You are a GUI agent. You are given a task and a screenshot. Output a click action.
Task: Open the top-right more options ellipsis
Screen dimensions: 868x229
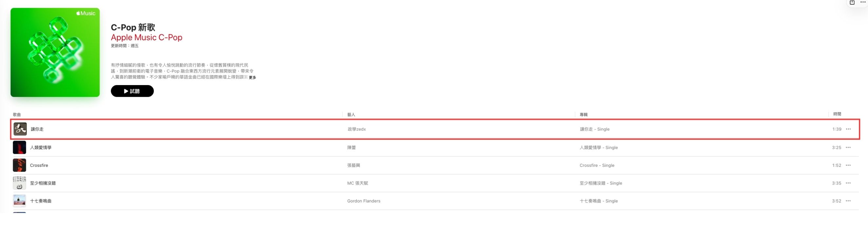pyautogui.click(x=863, y=2)
